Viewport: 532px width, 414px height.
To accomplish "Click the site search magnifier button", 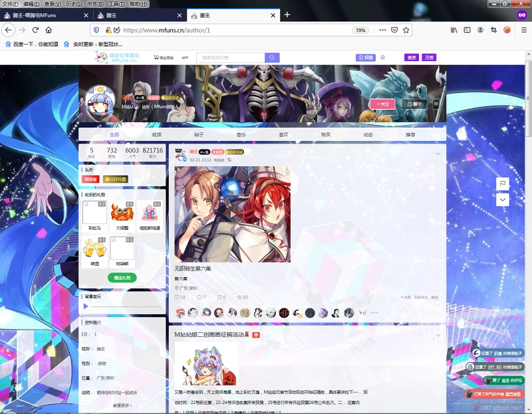I will pyautogui.click(x=272, y=58).
